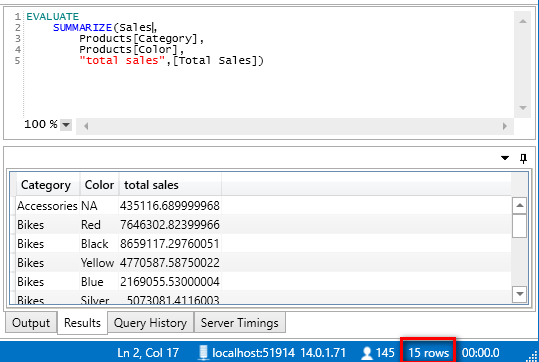
Task: Select the Red color cell
Action: point(99,224)
